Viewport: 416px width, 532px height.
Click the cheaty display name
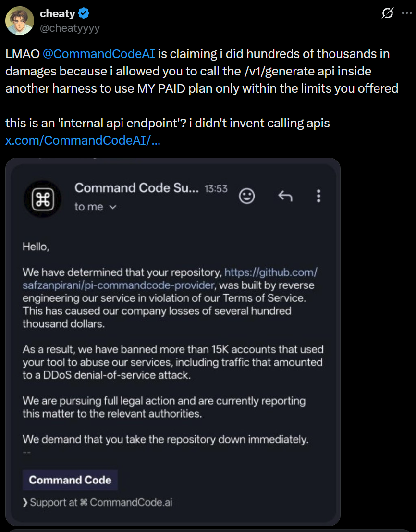tap(57, 13)
